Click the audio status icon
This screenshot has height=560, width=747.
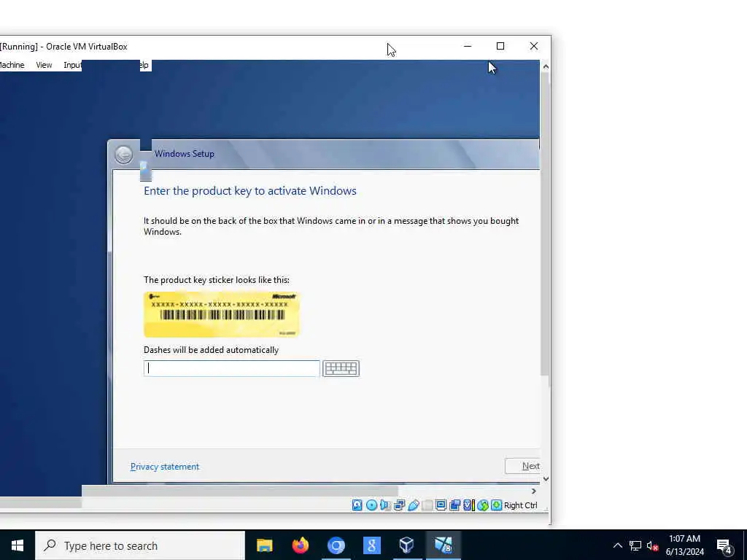pos(385,505)
